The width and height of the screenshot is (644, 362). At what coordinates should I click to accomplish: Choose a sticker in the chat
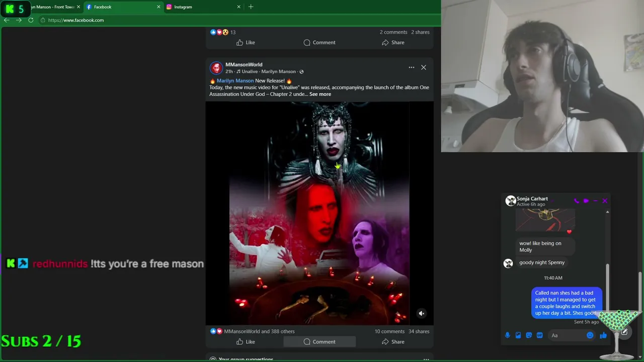pyautogui.click(x=529, y=335)
